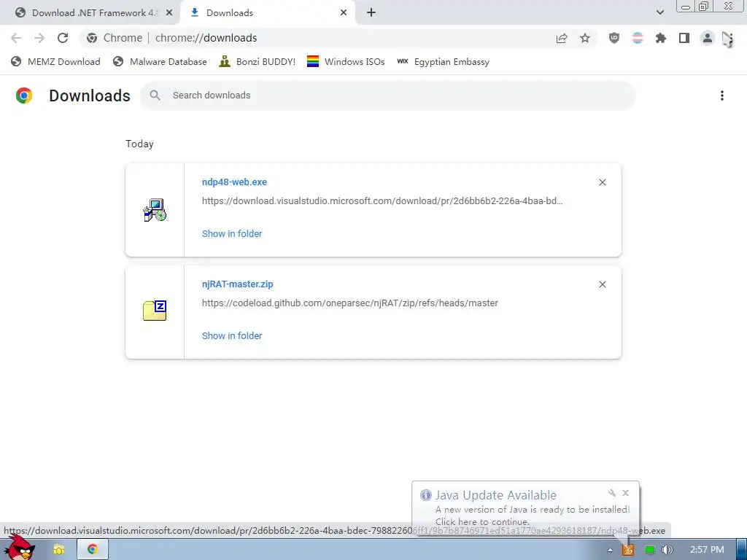
Task: Bookmark this tab with the star icon
Action: click(585, 38)
